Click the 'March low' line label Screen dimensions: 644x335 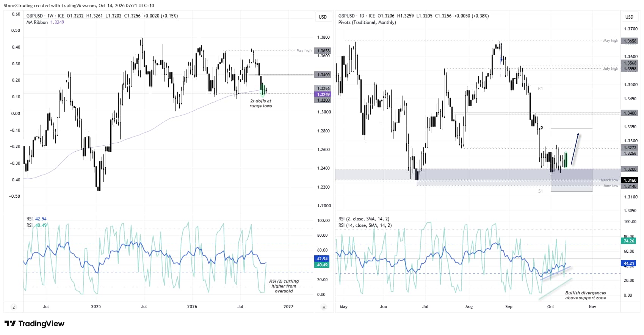[x=609, y=180]
